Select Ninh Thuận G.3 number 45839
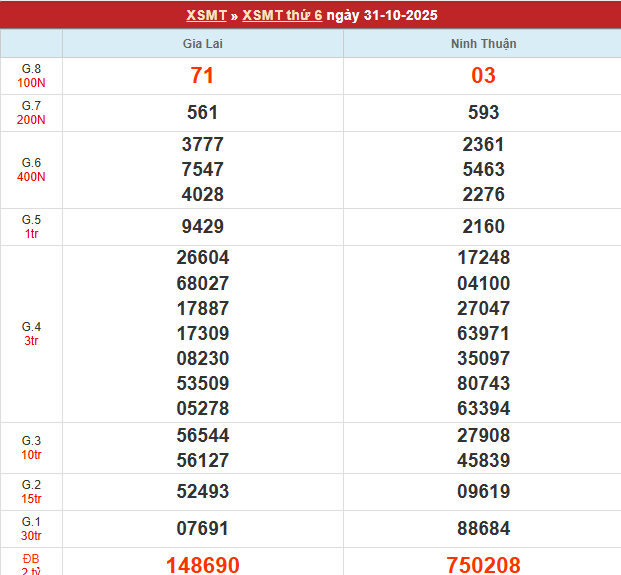 (x=483, y=461)
